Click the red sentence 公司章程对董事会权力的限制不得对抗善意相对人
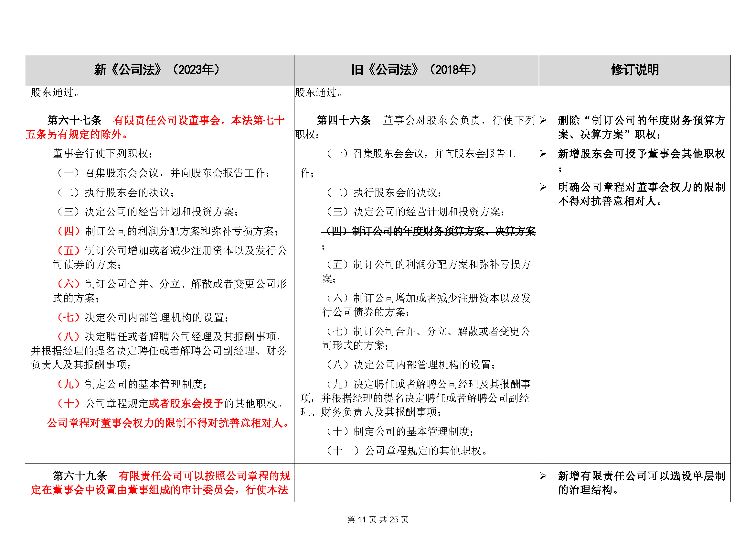Image resolution: width=756 pixels, height=535 pixels. [168, 423]
